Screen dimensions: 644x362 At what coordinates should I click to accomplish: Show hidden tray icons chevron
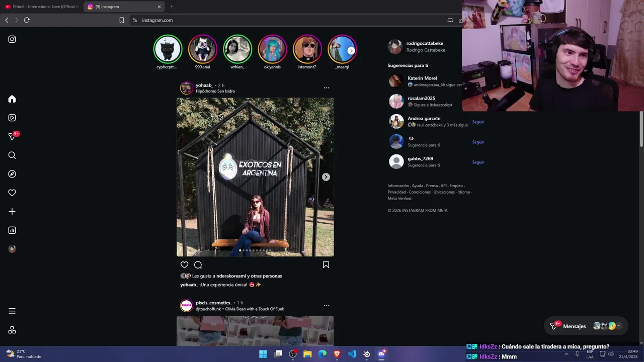(x=566, y=354)
